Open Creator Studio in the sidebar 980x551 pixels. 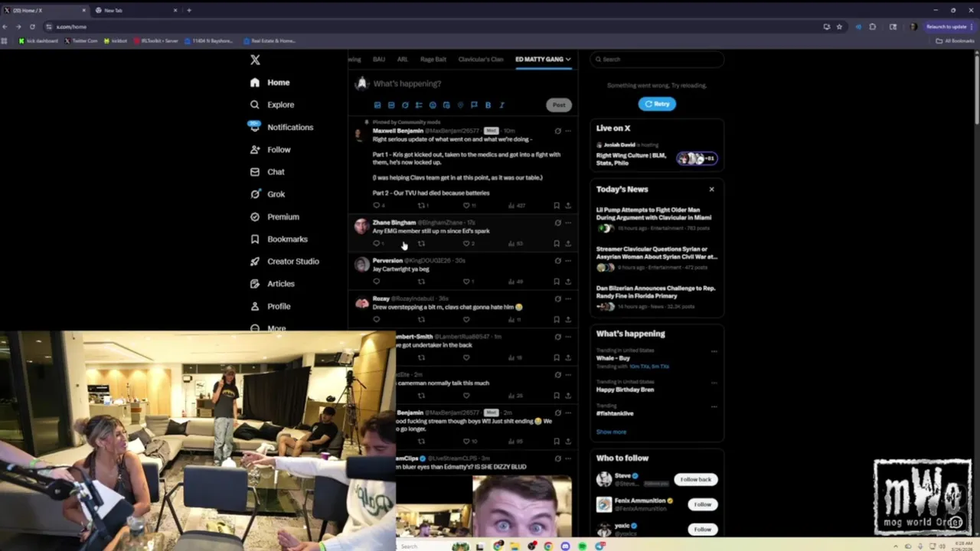coord(285,261)
